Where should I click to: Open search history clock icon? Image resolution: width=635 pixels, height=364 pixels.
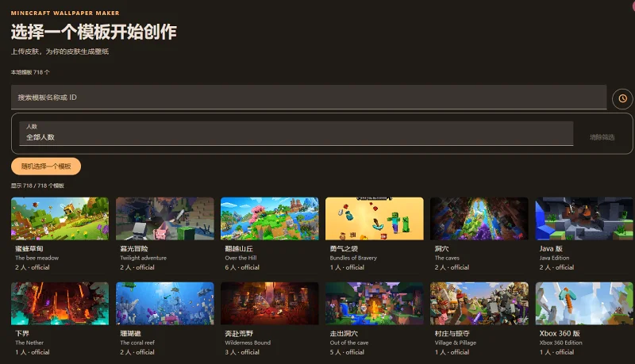point(622,98)
